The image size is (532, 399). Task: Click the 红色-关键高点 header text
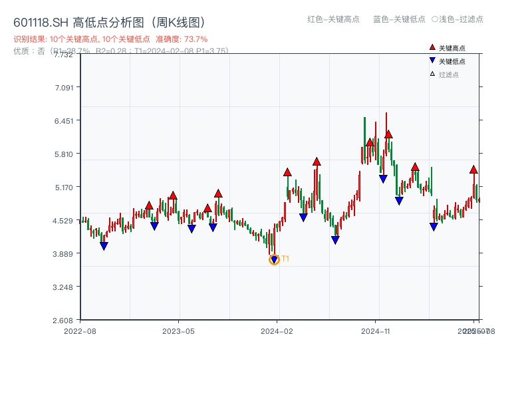(333, 19)
